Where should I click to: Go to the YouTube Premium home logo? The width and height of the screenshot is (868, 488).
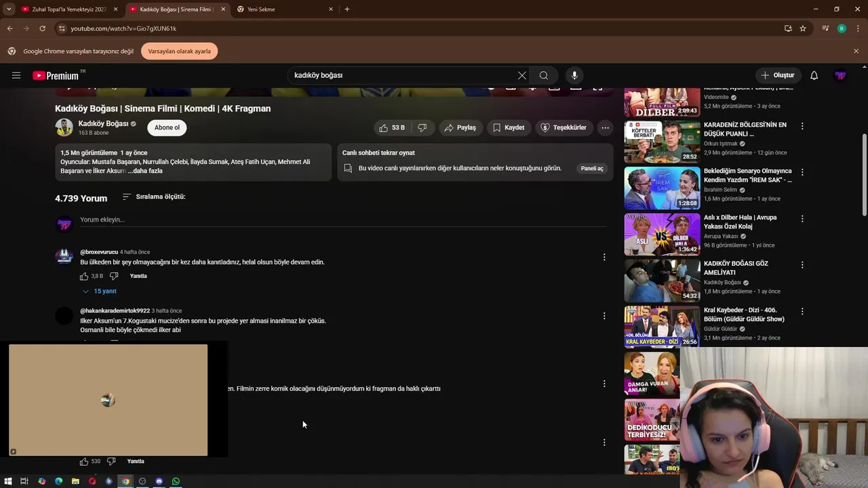point(58,75)
